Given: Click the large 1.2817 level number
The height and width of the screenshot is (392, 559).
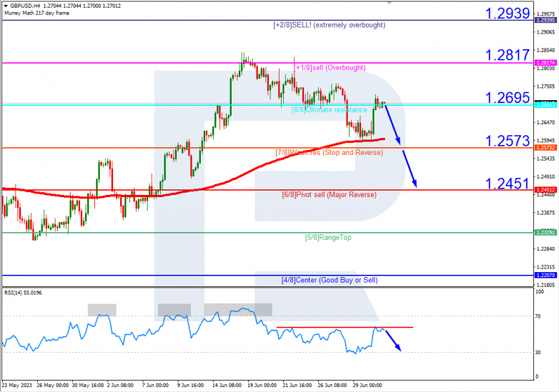Looking at the screenshot, I should point(508,55).
